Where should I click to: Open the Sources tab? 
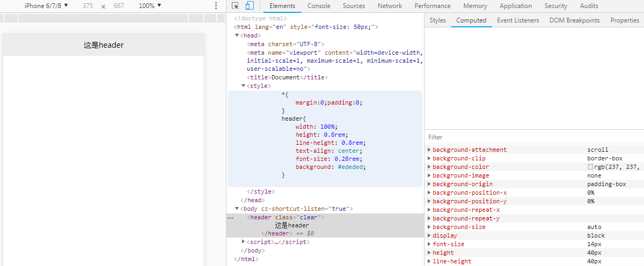pyautogui.click(x=354, y=6)
